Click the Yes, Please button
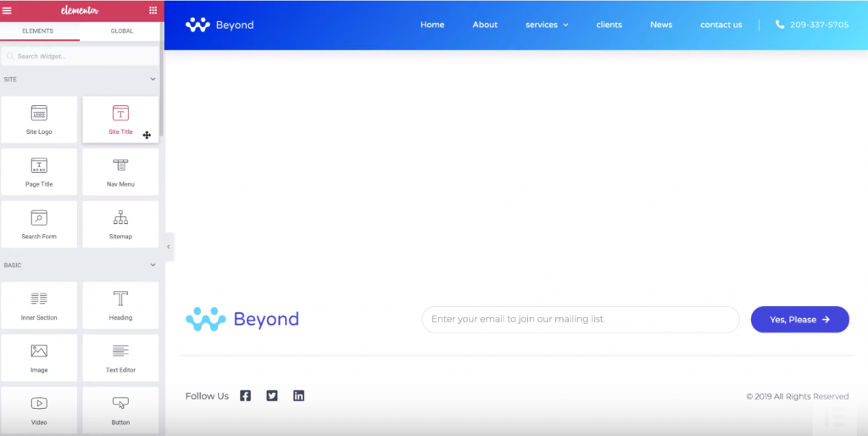Viewport: 868px width, 436px height. (799, 320)
